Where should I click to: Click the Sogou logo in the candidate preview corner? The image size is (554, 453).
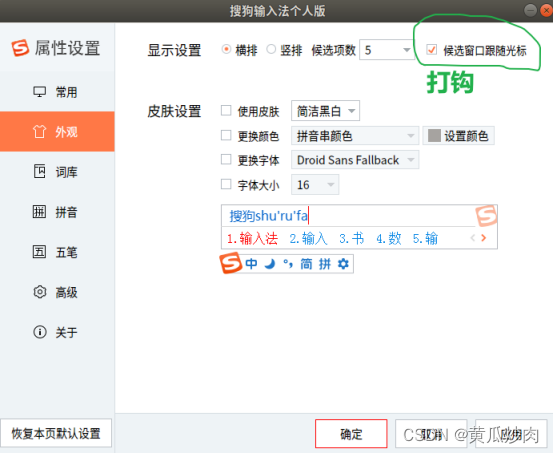point(487,216)
